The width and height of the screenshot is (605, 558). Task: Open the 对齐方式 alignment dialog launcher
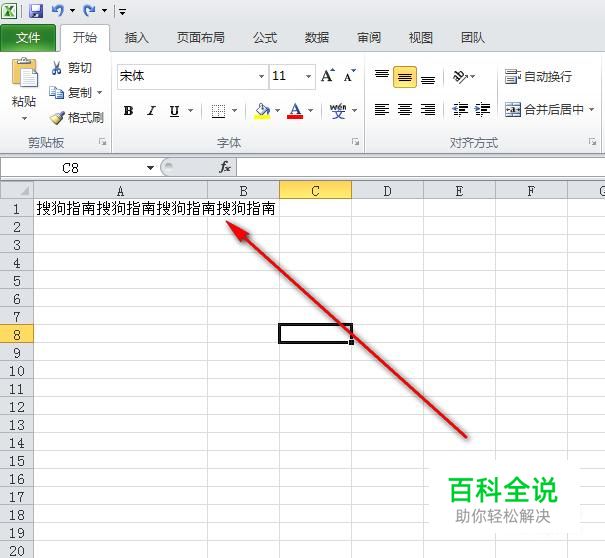[592, 142]
